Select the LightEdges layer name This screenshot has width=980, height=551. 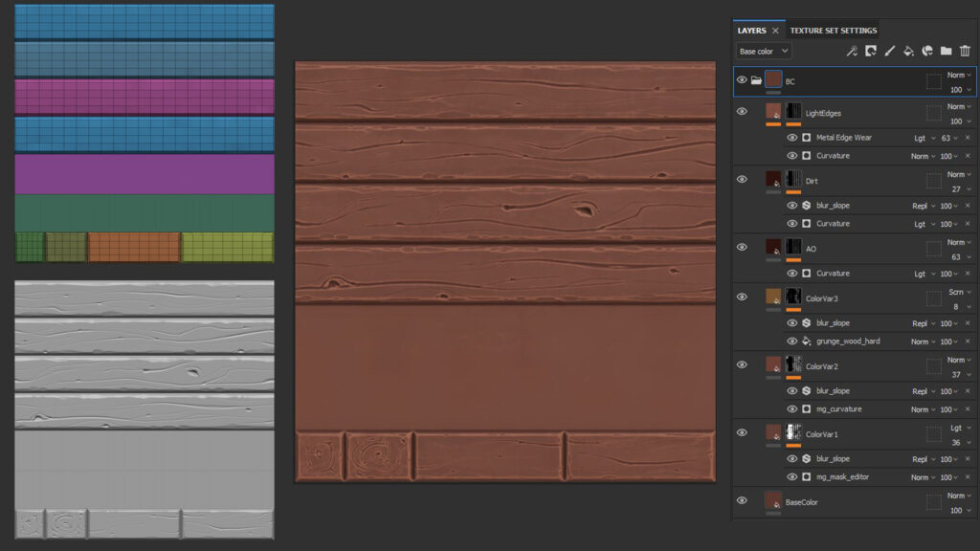point(823,114)
